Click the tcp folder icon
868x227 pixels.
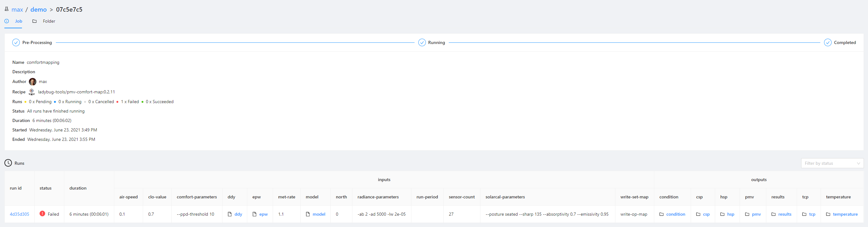click(x=804, y=214)
